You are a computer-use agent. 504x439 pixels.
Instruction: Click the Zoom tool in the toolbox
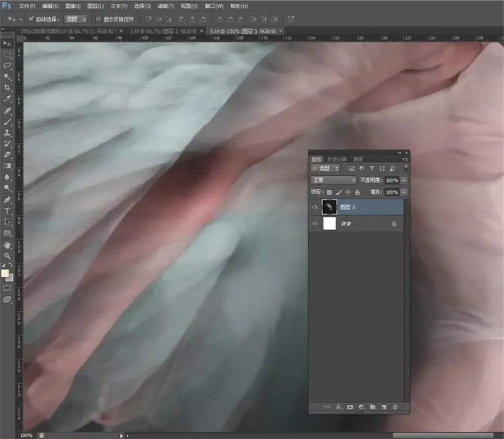[7, 255]
